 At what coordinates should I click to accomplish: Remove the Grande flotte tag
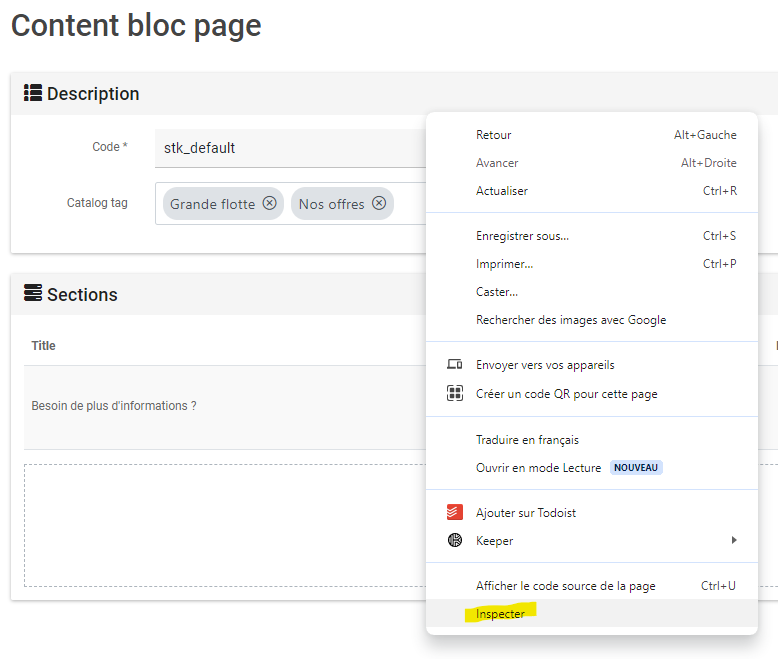point(269,203)
